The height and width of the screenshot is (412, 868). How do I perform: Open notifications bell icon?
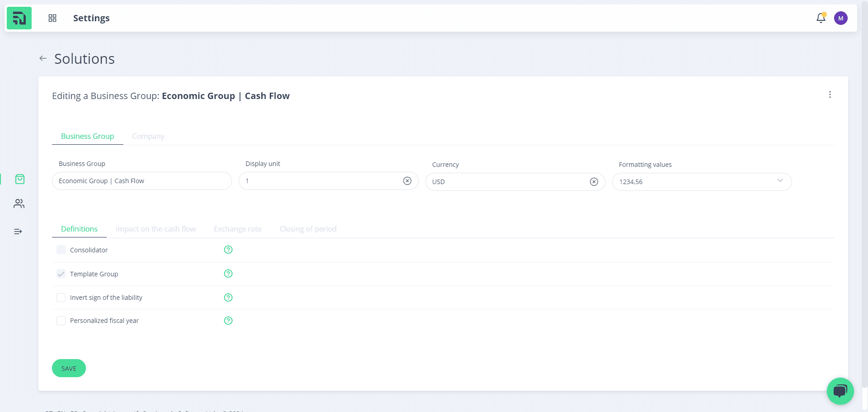[x=821, y=18]
